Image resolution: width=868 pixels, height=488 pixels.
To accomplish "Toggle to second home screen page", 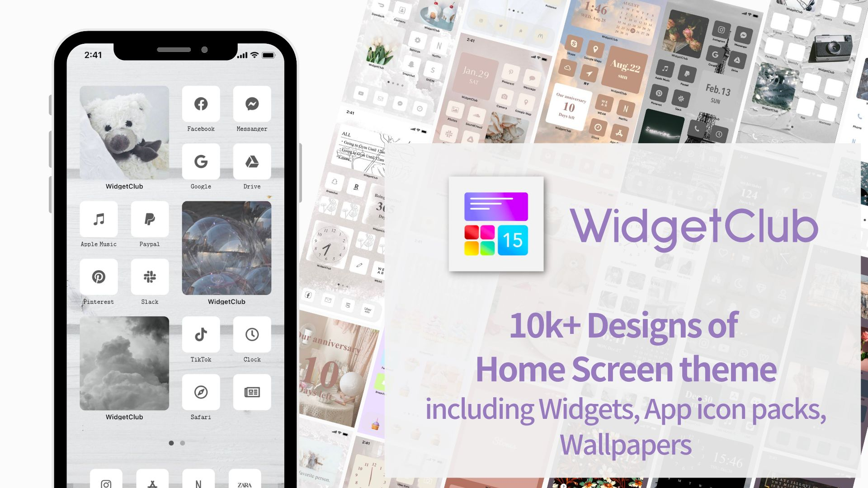I will [184, 443].
